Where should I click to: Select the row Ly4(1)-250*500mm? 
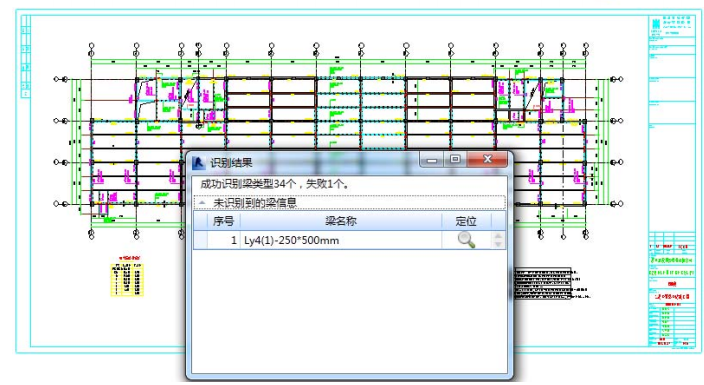[x=349, y=240]
